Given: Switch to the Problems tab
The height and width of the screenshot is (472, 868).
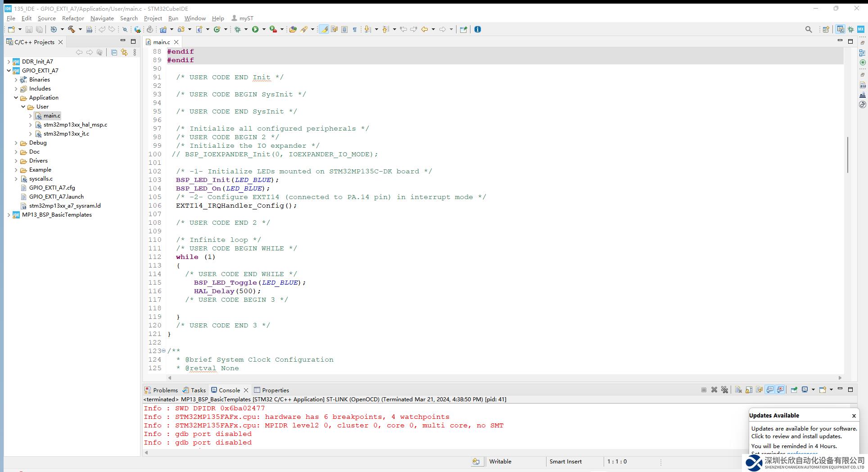Looking at the screenshot, I should coord(165,390).
